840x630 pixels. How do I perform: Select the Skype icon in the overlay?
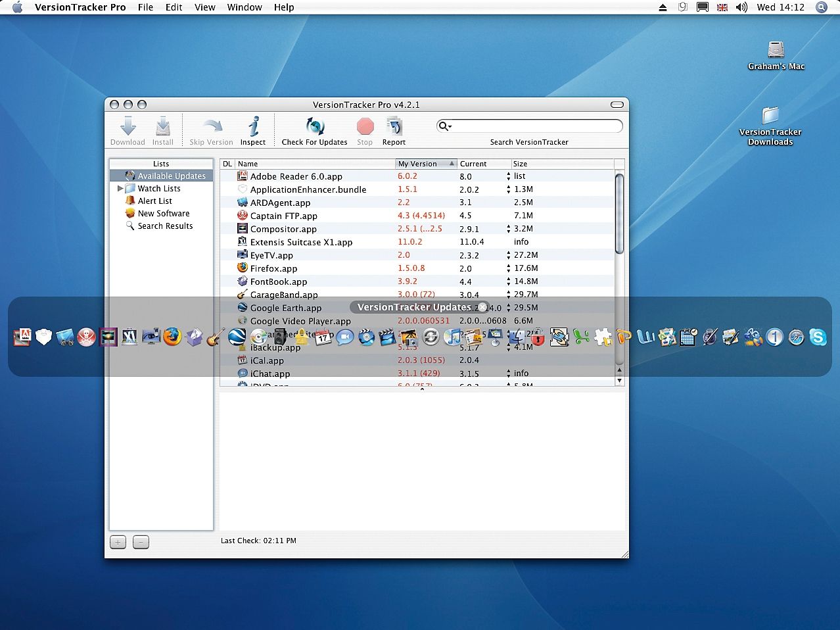click(x=818, y=337)
